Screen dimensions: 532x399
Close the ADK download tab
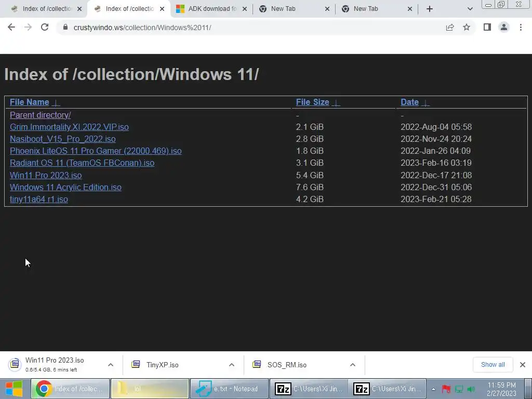pos(245,9)
